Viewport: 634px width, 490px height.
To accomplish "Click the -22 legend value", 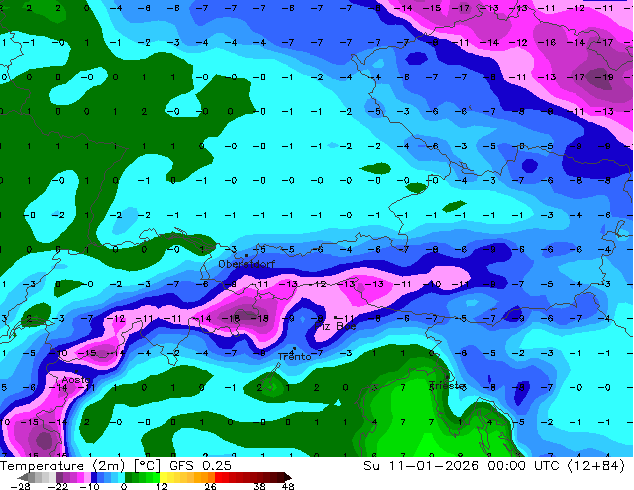I will pyautogui.click(x=57, y=486).
